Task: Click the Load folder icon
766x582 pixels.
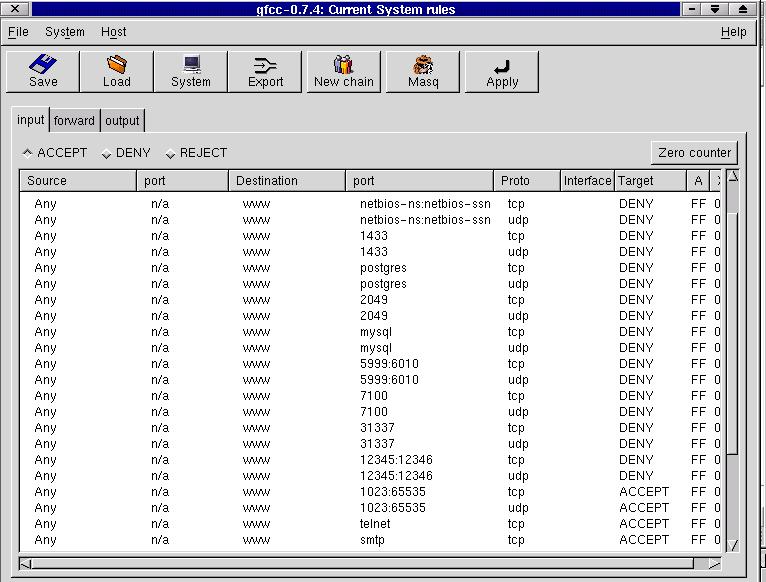Action: click(117, 65)
